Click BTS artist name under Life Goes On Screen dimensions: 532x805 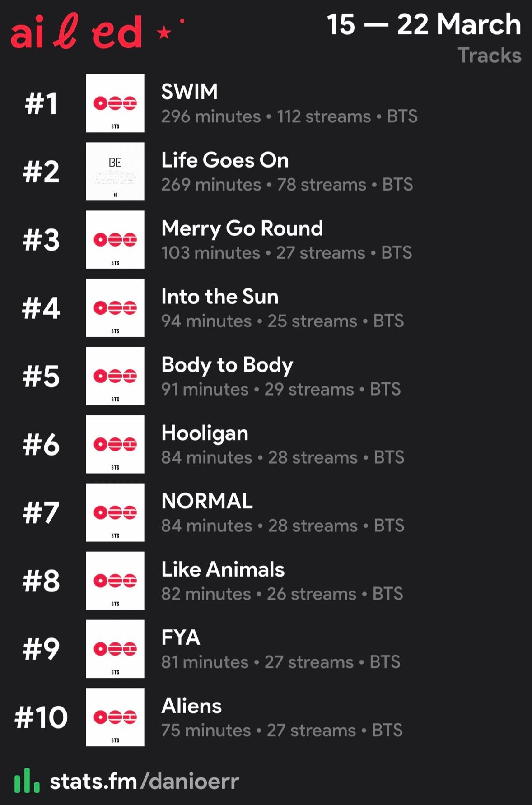click(x=397, y=185)
